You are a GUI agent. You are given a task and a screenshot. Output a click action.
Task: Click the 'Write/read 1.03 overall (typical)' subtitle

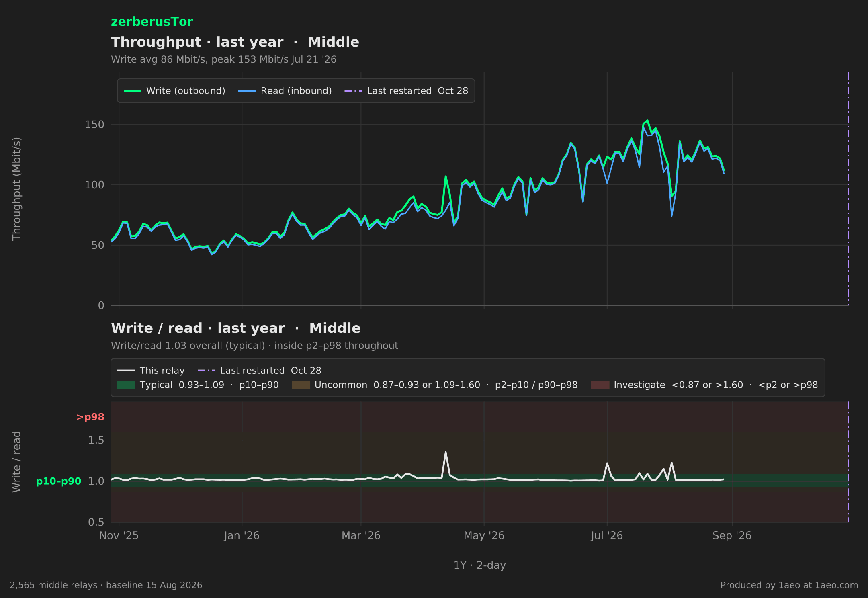188,346
